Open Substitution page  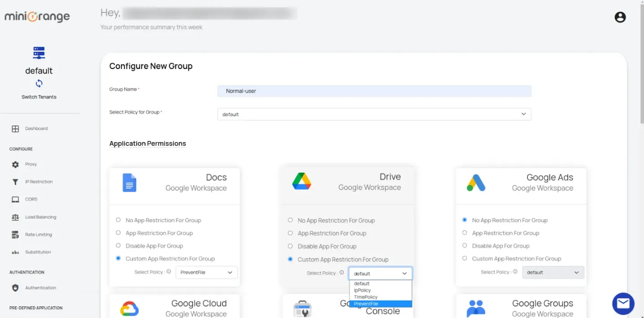(38, 252)
